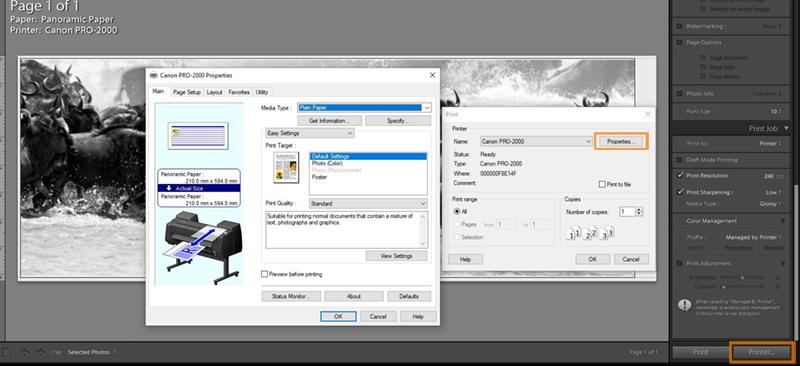Click Help in the Properties dialog
800x366 pixels.
point(418,316)
